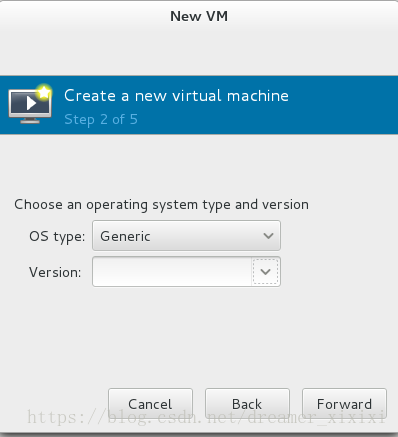Go to the previous step with Back

tap(247, 404)
